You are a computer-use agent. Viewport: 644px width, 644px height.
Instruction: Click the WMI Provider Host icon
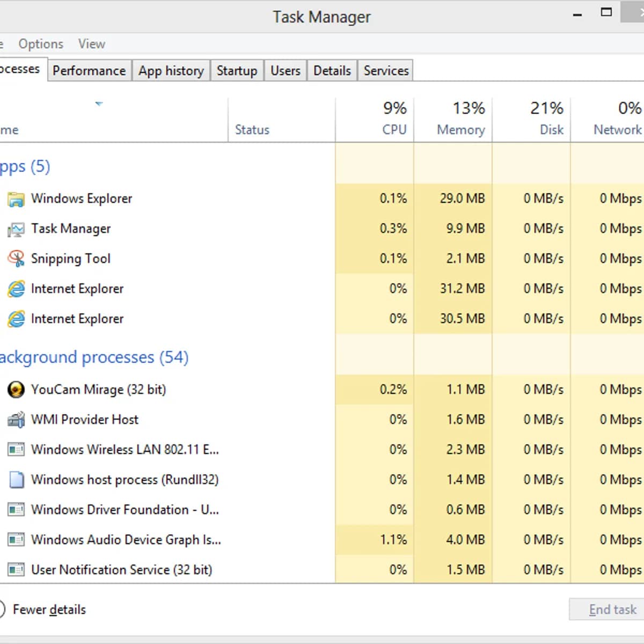(16, 420)
